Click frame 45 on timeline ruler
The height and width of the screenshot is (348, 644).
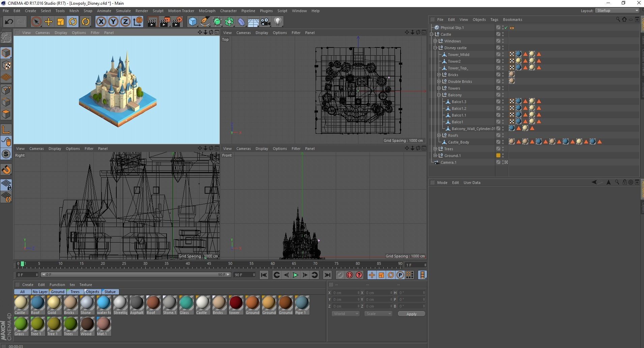[x=209, y=264]
